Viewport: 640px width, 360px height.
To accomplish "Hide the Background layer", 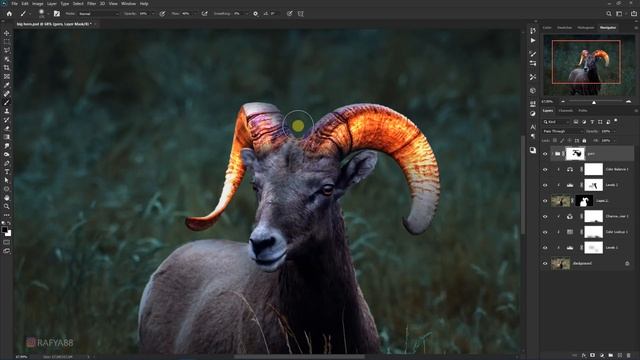I will (545, 264).
